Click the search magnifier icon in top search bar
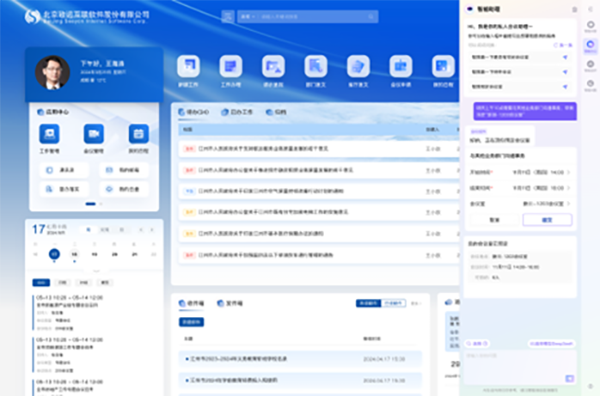The width and height of the screenshot is (600, 396). 371,16
